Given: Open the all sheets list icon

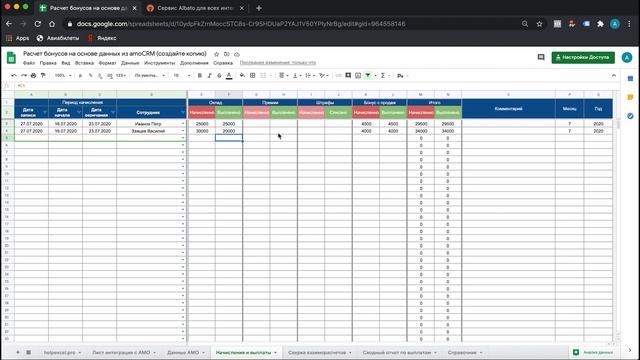Looking at the screenshot, I should coord(29,352).
